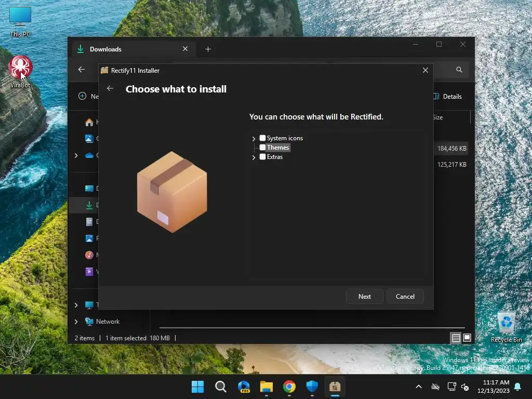This screenshot has width=532, height=399.
Task: Click the New button in File Explorer
Action: click(88, 96)
